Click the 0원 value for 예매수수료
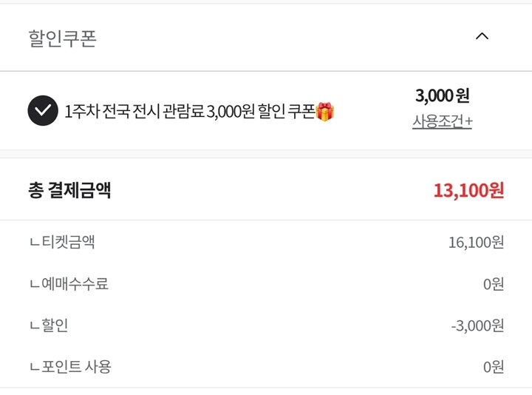Image resolution: width=532 pixels, height=395 pixels. point(494,283)
